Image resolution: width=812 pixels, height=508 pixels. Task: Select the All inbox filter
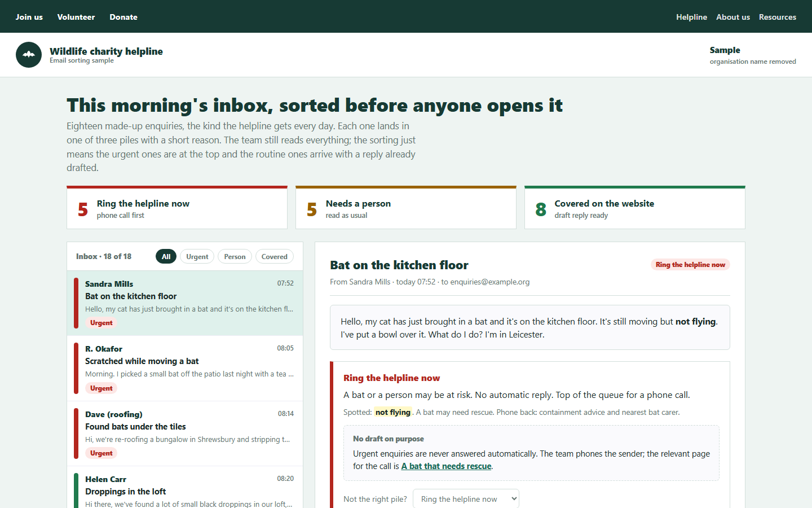click(x=166, y=256)
